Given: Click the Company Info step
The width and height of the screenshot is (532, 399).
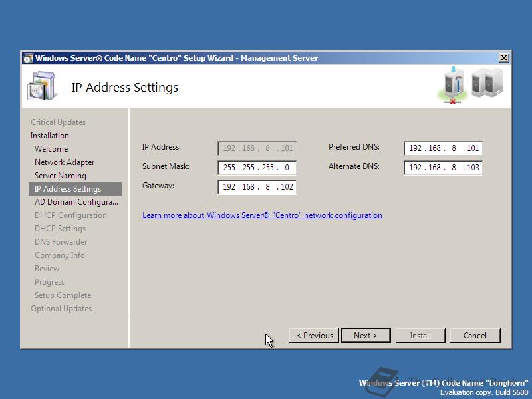Looking at the screenshot, I should pos(60,255).
